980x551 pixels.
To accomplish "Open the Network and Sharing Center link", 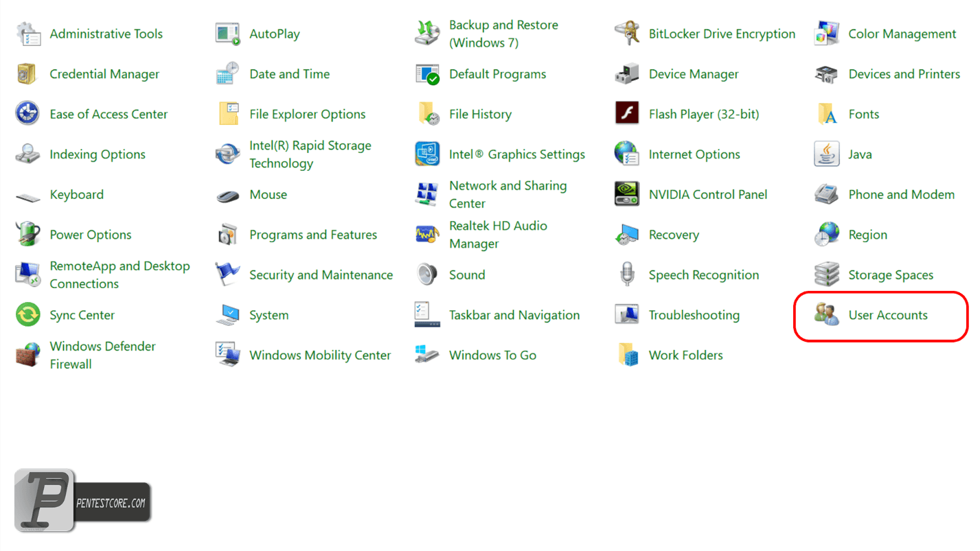I will click(x=508, y=195).
